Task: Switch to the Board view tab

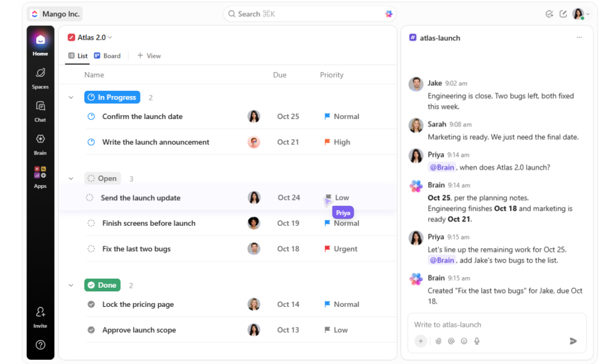Action: click(108, 56)
